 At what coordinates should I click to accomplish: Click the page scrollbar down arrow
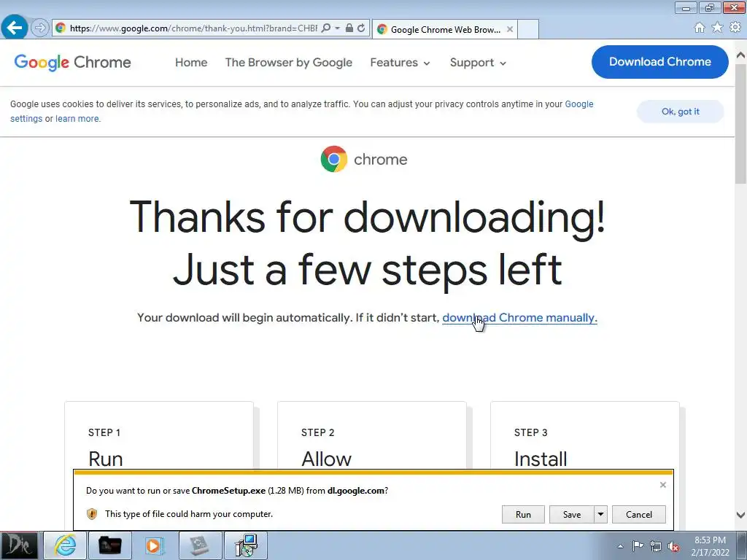pyautogui.click(x=741, y=515)
